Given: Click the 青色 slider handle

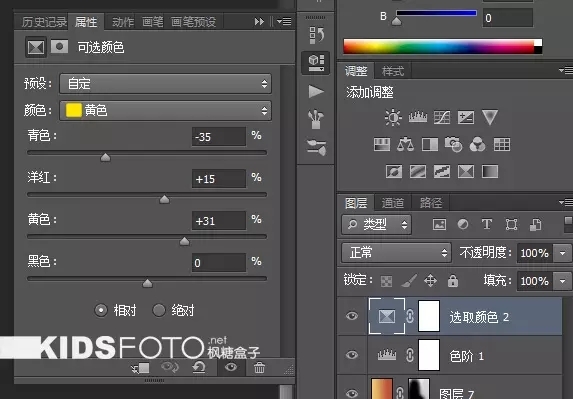Looking at the screenshot, I should point(105,157).
